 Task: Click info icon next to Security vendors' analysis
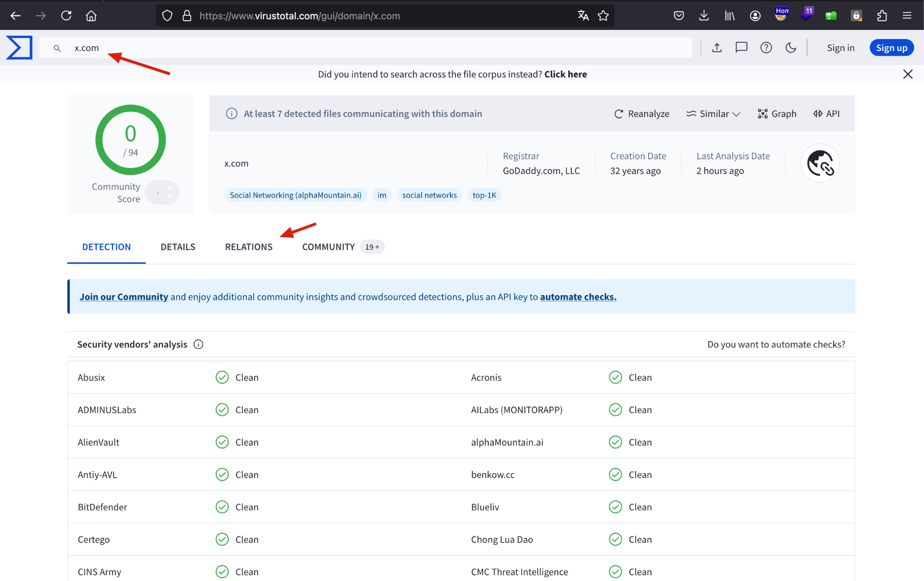[x=198, y=344]
